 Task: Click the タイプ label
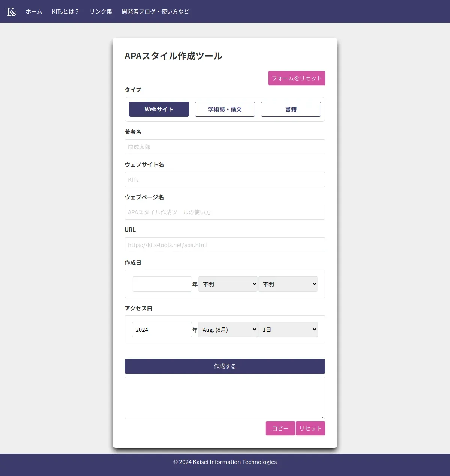pyautogui.click(x=133, y=90)
